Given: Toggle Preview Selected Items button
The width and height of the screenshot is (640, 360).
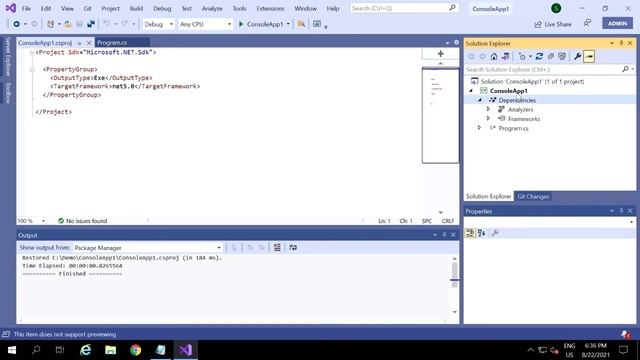Looking at the screenshot, I should coord(589,56).
